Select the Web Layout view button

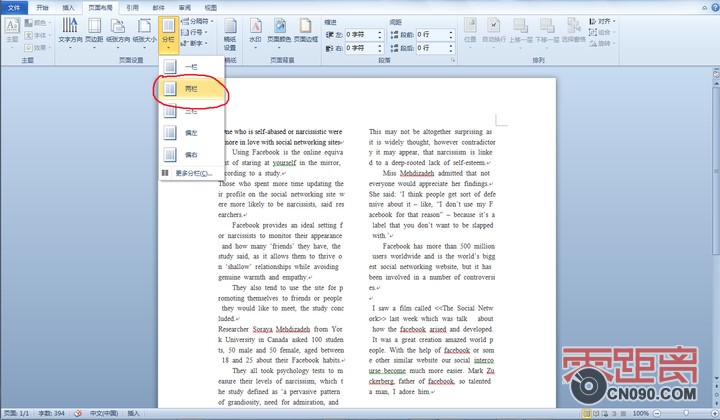(x=605, y=414)
